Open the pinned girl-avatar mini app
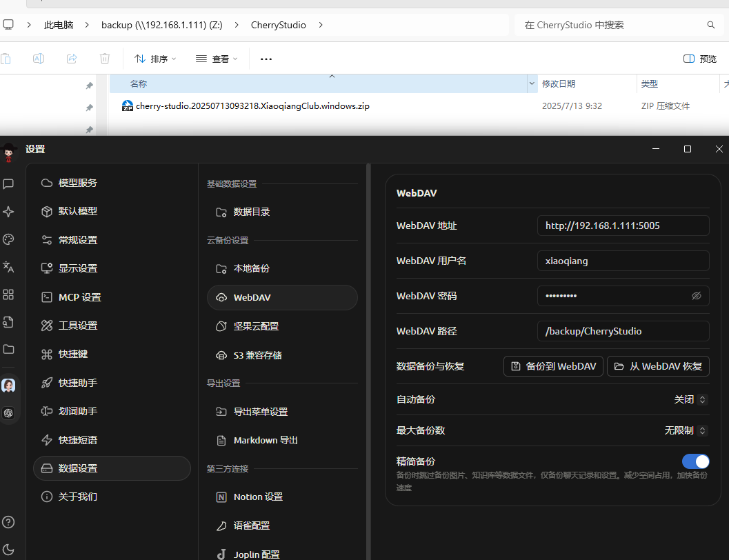Screen dimensions: 729x560 (x=8, y=386)
